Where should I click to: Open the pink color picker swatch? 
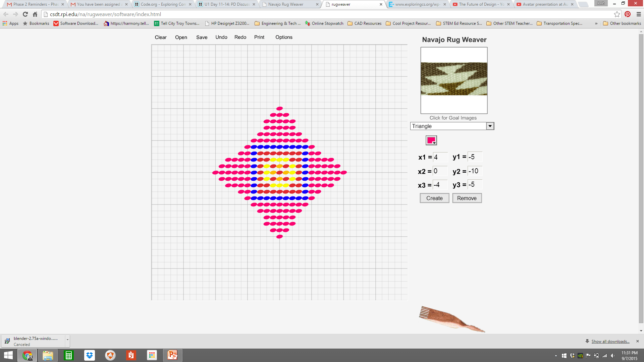[x=431, y=140]
